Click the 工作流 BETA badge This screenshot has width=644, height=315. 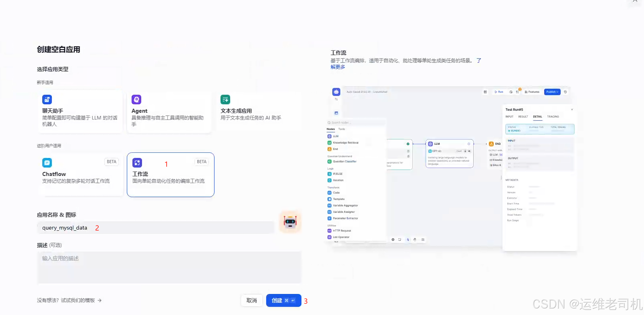pyautogui.click(x=201, y=162)
